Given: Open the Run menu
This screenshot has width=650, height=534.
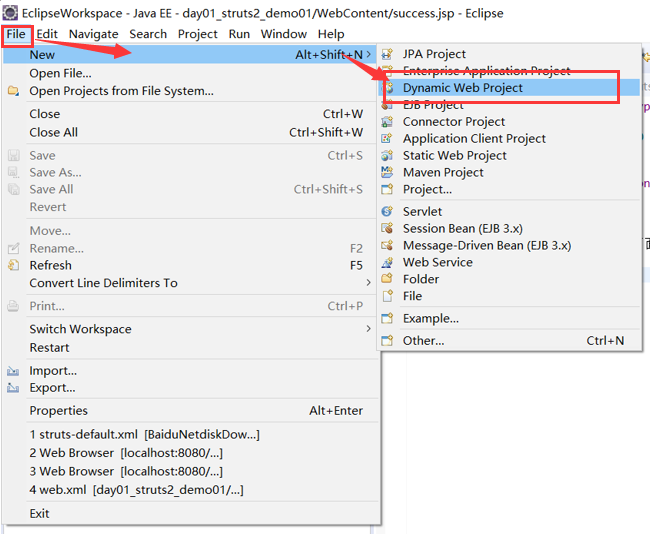Looking at the screenshot, I should click(x=239, y=34).
